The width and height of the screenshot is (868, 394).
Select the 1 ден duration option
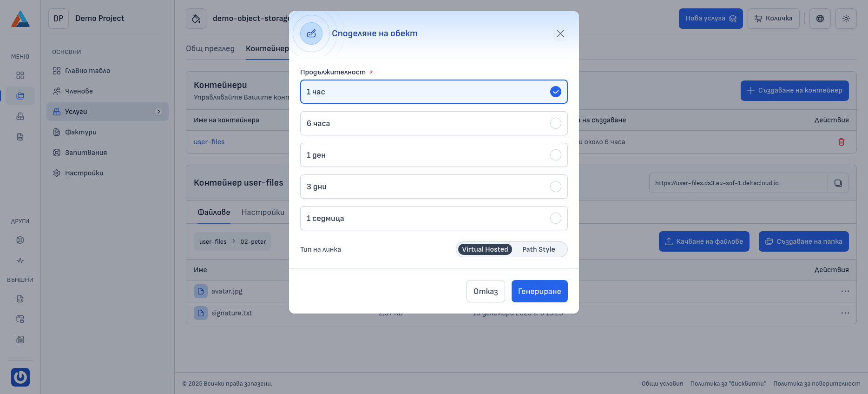pyautogui.click(x=434, y=155)
